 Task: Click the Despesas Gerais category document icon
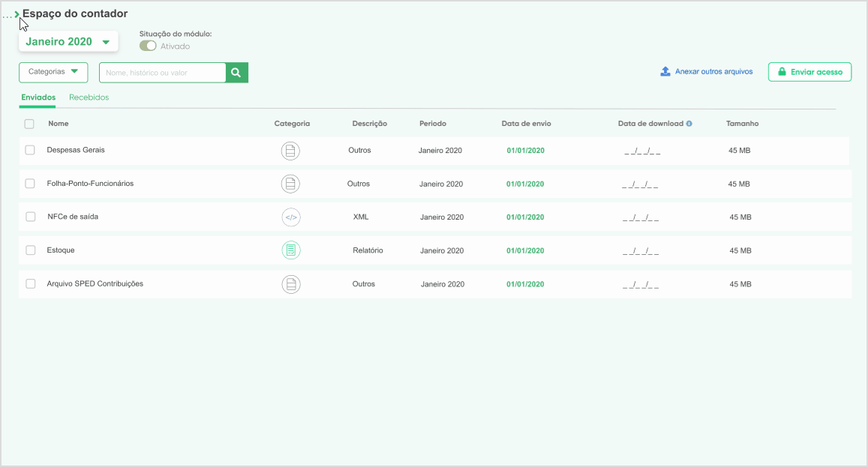(x=290, y=151)
